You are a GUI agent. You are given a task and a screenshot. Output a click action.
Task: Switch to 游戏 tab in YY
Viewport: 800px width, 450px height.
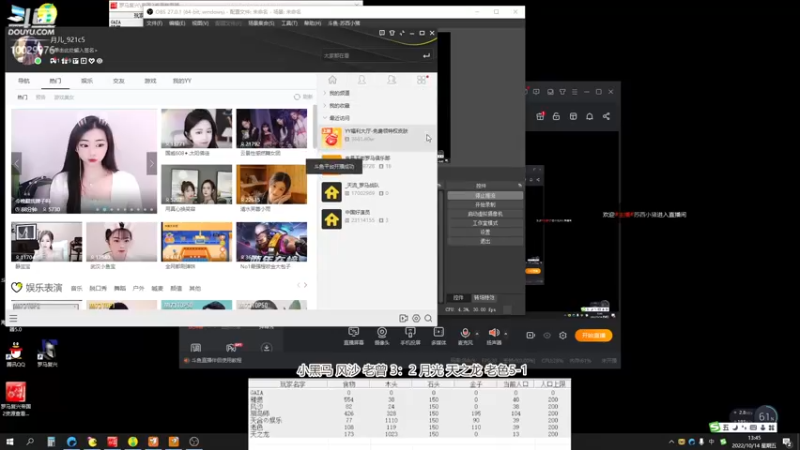[150, 81]
